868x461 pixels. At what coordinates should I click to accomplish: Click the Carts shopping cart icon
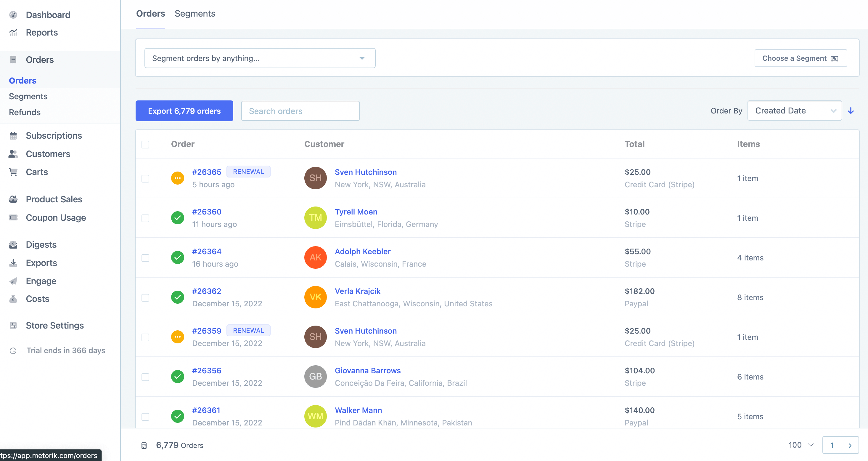pos(13,172)
